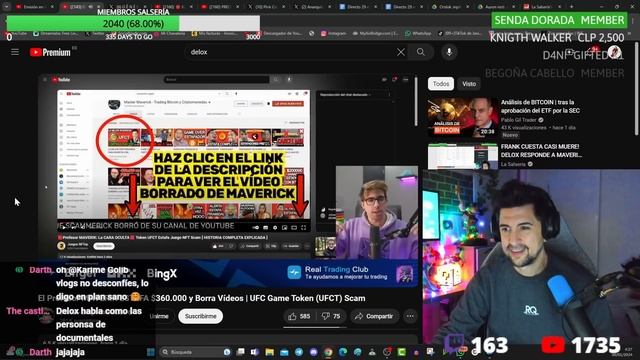Visit the Pablo Gil Trader channel
Screen dimensions: 640x360
click(519, 120)
